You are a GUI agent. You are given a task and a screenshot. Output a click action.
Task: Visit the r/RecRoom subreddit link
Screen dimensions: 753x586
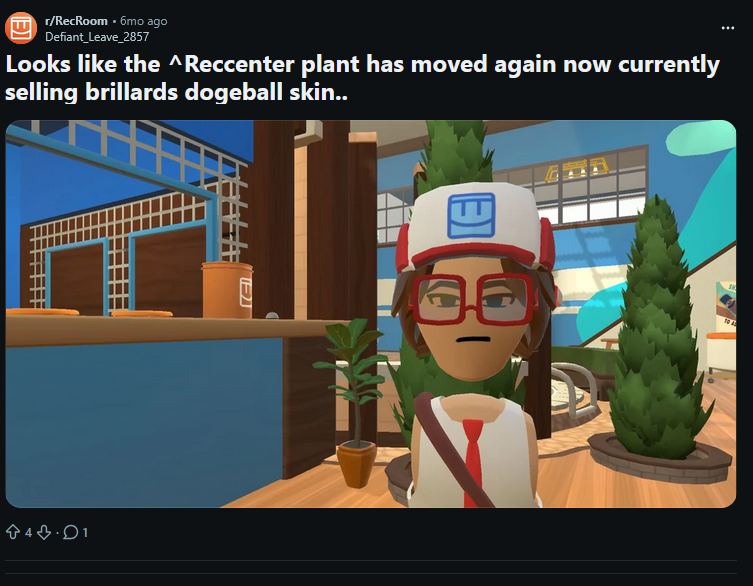(76, 21)
